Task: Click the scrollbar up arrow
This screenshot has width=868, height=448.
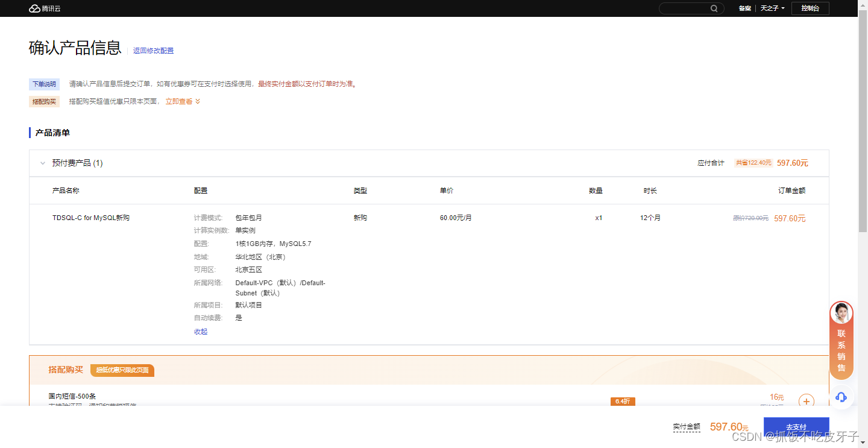Action: click(863, 5)
